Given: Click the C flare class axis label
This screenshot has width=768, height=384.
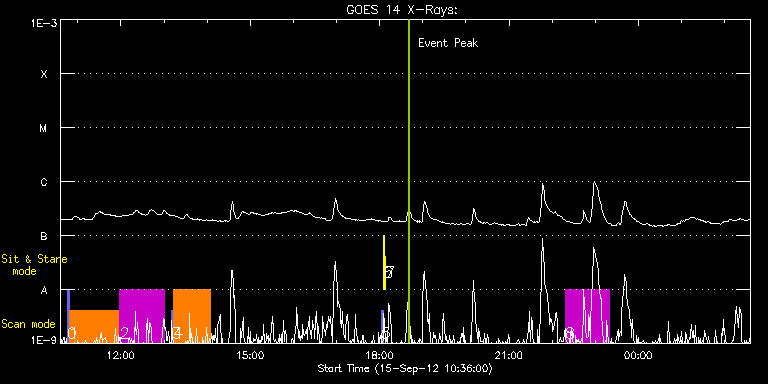Looking at the screenshot, I should [44, 182].
